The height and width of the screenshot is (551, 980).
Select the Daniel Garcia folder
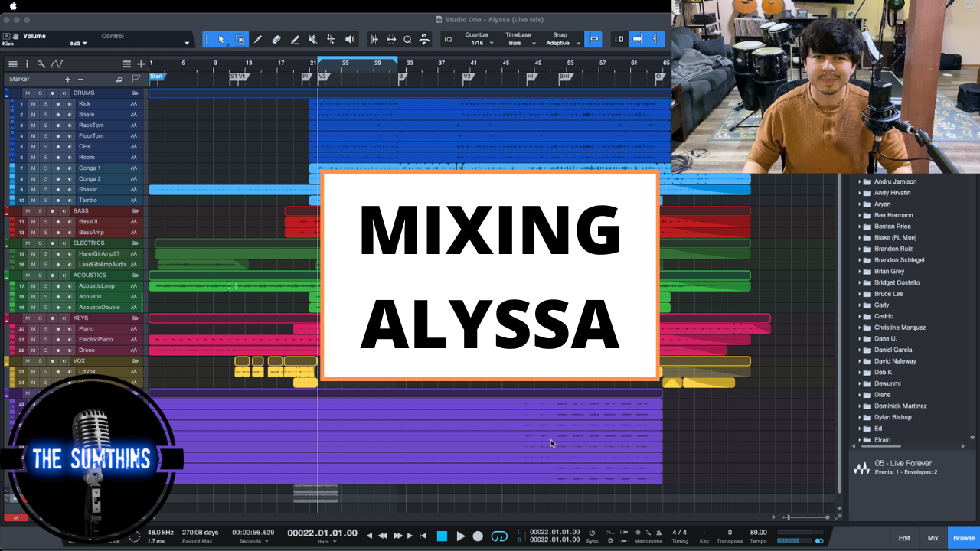(x=893, y=350)
